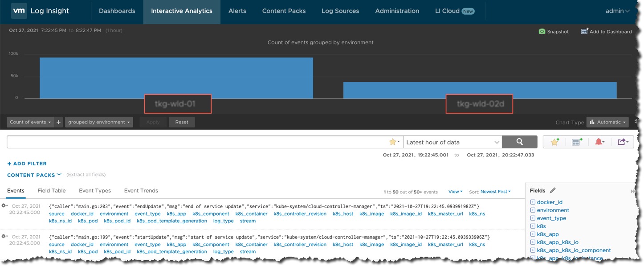Image resolution: width=644 pixels, height=266 pixels.
Task: Add another chart function with plus button
Action: coord(58,122)
